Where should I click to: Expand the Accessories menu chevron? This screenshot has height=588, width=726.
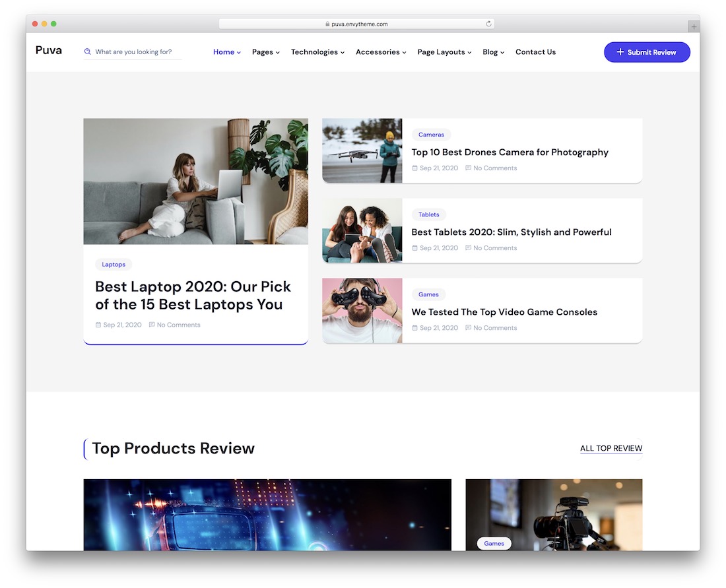[x=404, y=53]
